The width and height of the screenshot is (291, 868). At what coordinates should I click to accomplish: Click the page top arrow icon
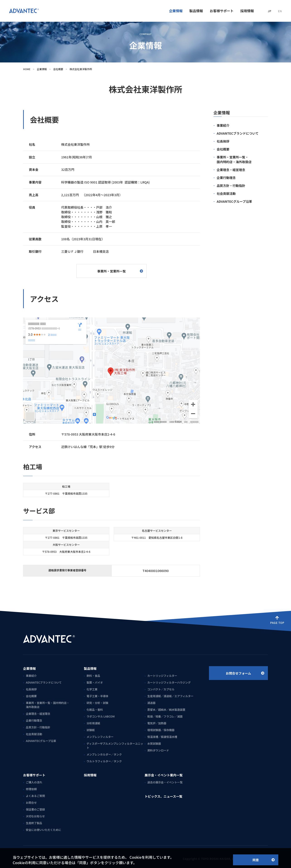(x=277, y=618)
